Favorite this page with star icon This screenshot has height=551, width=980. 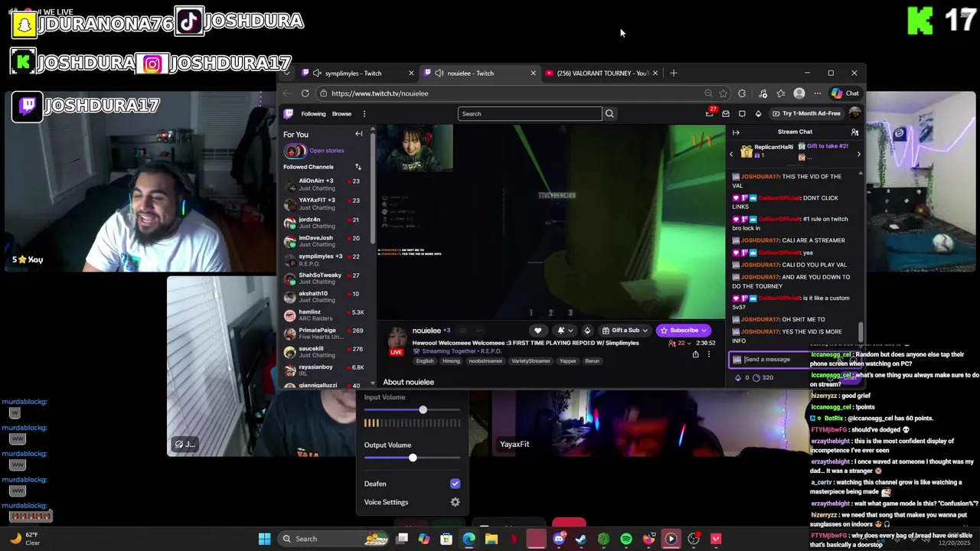point(723,93)
